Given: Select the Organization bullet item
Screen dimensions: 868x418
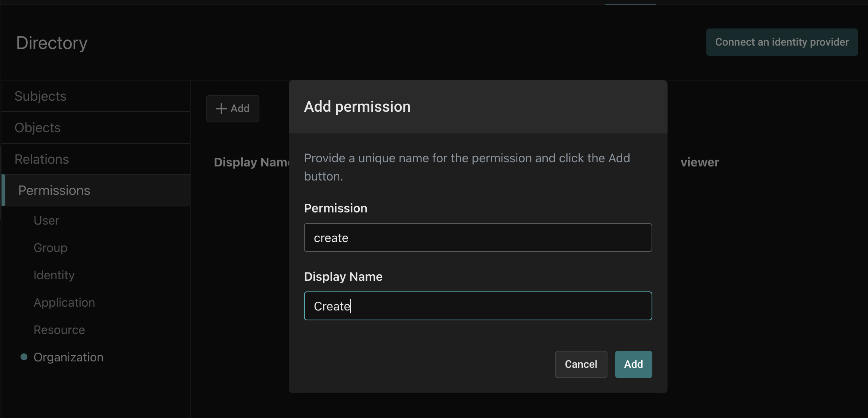Looking at the screenshot, I should 68,357.
